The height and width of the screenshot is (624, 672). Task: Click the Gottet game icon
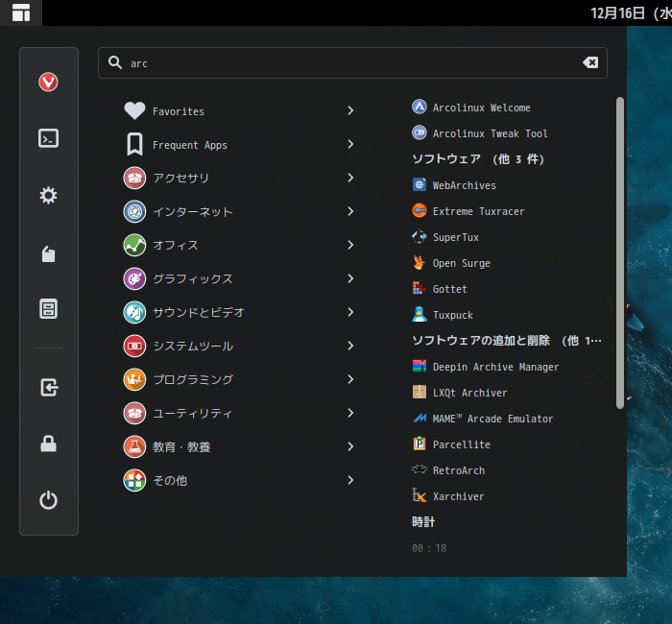[x=420, y=288]
